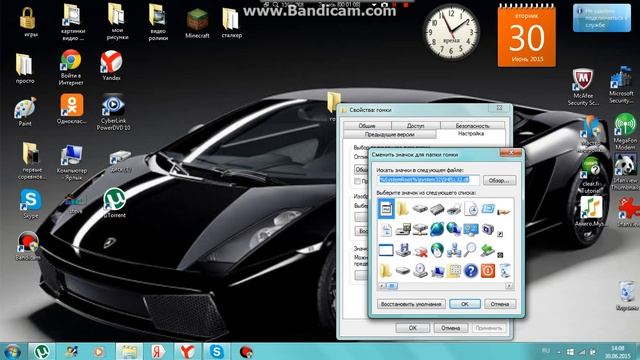The image size is (640, 360).
Task: Switch to the Настройка tab
Action: (x=471, y=134)
